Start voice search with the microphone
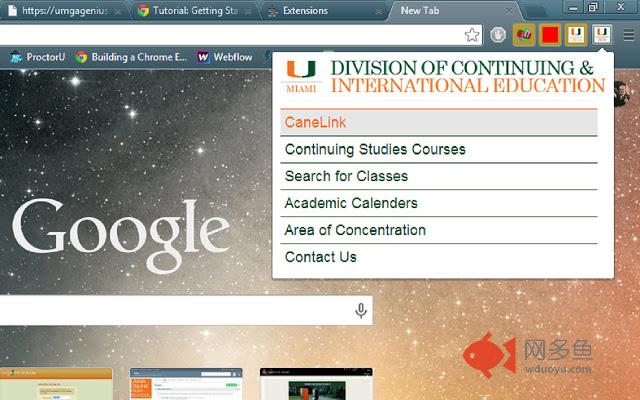Image resolution: width=640 pixels, height=400 pixels. 361,311
